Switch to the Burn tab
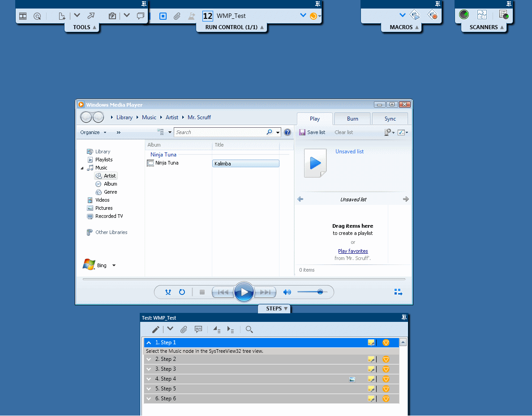The image size is (532, 416). pyautogui.click(x=352, y=119)
